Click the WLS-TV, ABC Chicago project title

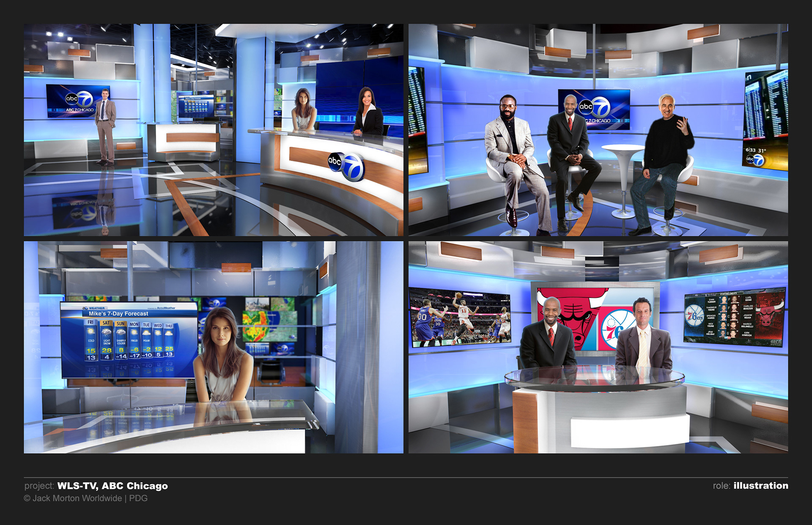112,486
